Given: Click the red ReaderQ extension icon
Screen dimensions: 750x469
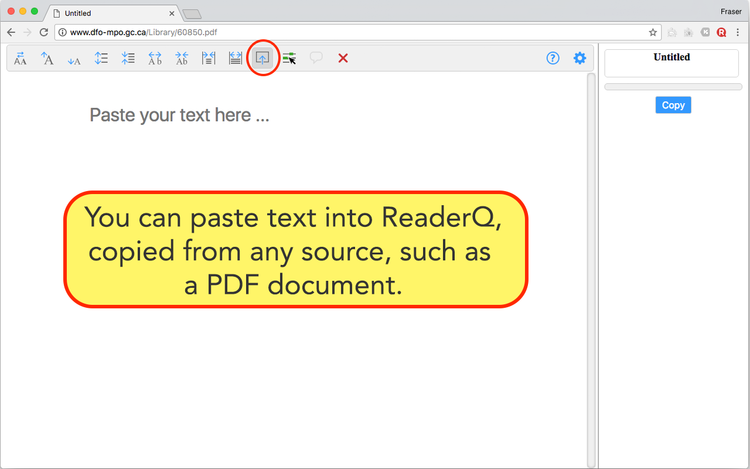Looking at the screenshot, I should (x=721, y=33).
